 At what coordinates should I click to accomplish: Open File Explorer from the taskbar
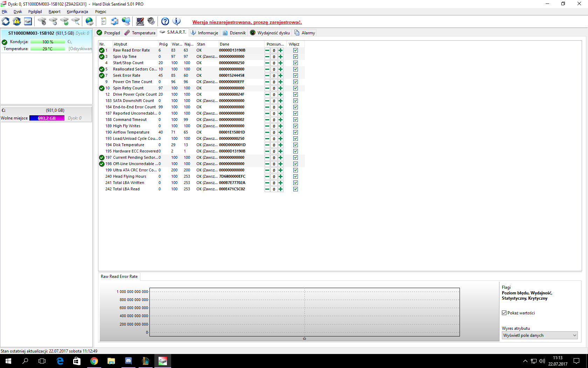(111, 361)
